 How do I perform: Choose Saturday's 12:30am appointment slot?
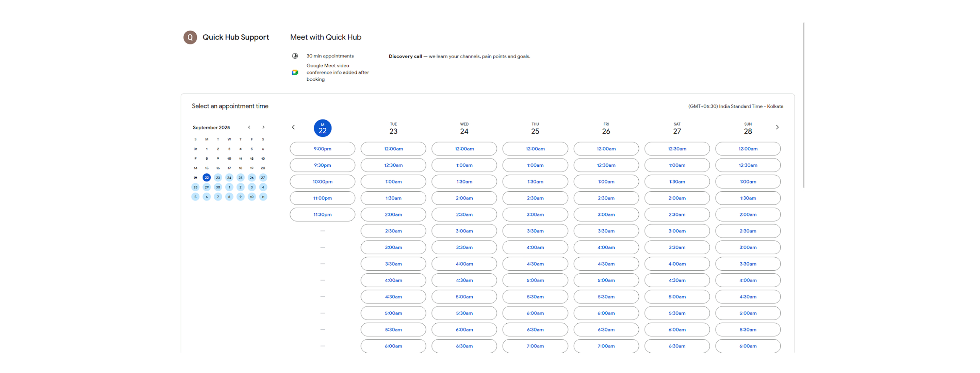(x=677, y=149)
